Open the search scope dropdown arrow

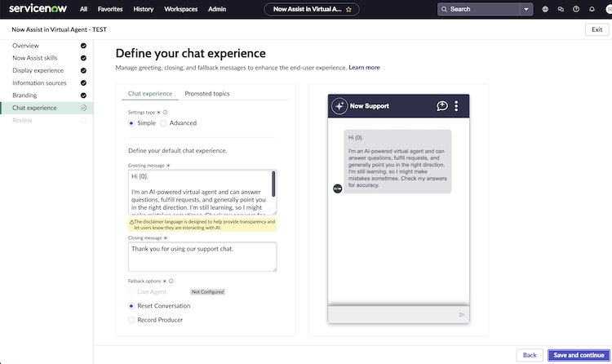[x=526, y=9]
